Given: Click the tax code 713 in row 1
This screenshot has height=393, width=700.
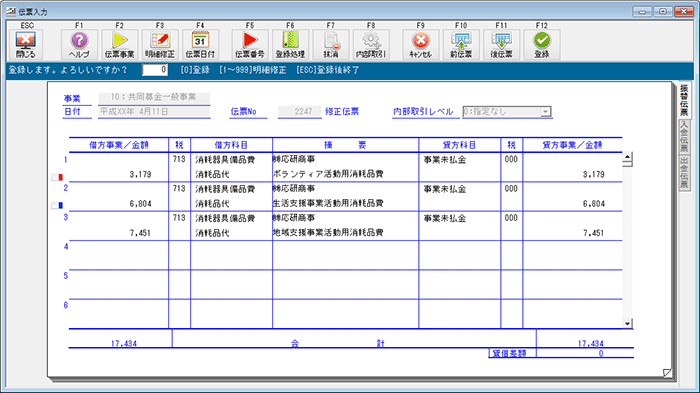Looking at the screenshot, I should point(179,159).
